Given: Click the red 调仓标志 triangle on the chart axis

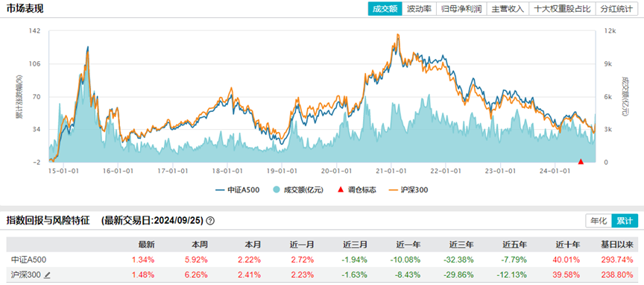Looking at the screenshot, I should coord(581,162).
